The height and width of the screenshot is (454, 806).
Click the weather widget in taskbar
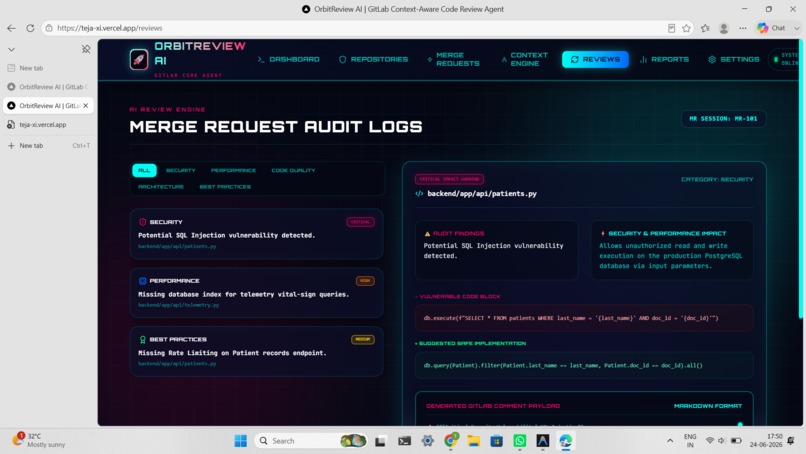pos(38,440)
